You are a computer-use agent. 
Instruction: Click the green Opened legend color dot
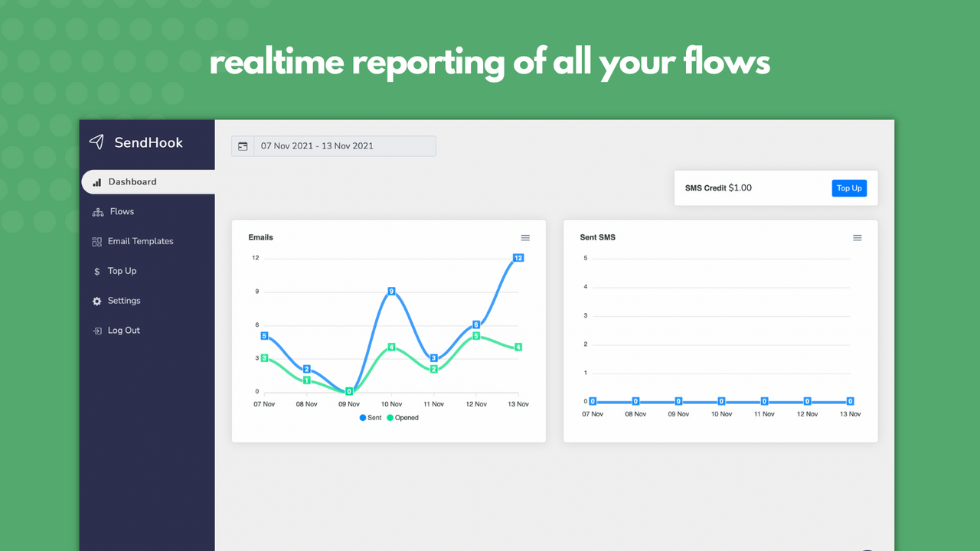pos(390,418)
